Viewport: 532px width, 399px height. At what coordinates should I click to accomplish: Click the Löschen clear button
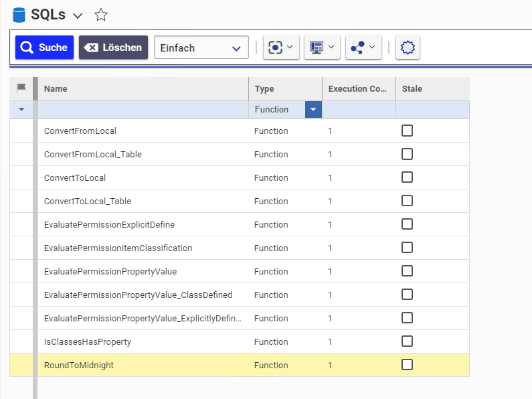[x=113, y=48]
